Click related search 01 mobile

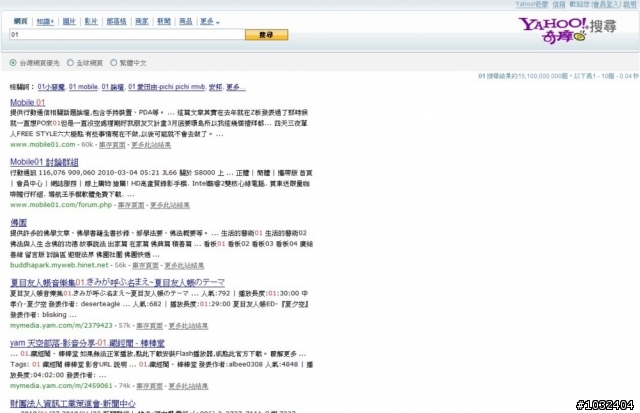(x=83, y=87)
